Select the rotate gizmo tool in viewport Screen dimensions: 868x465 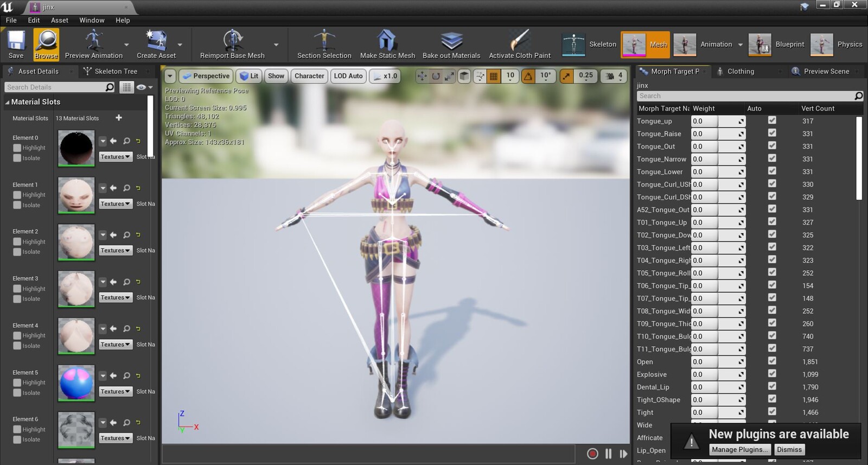tap(436, 76)
